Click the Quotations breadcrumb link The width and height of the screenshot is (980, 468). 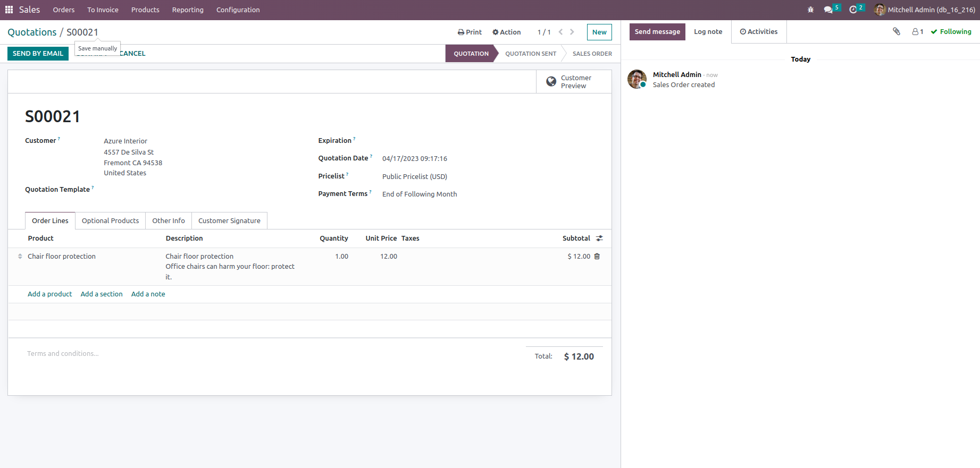(32, 32)
